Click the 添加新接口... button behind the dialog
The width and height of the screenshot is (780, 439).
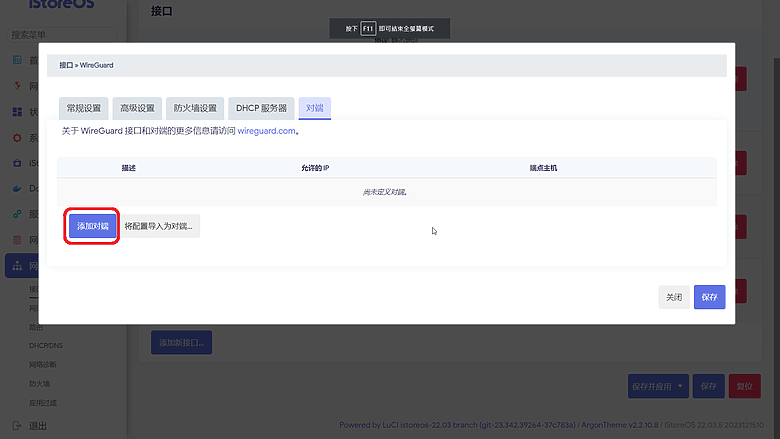pos(182,343)
